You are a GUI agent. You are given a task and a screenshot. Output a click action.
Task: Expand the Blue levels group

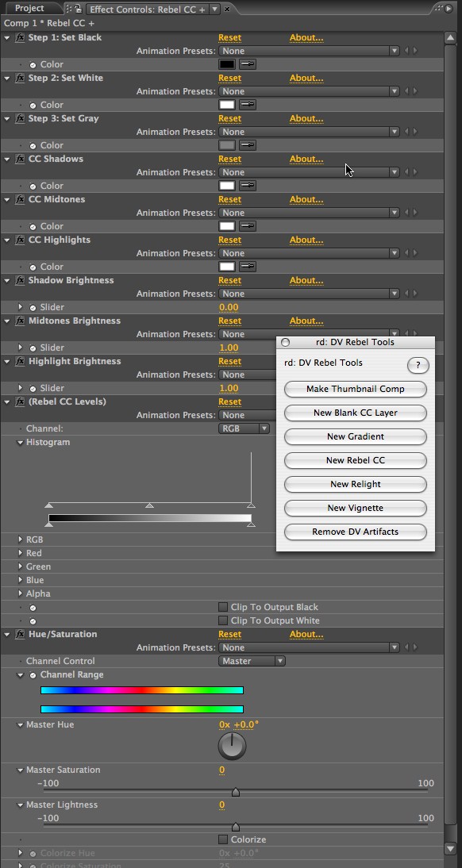(21, 580)
